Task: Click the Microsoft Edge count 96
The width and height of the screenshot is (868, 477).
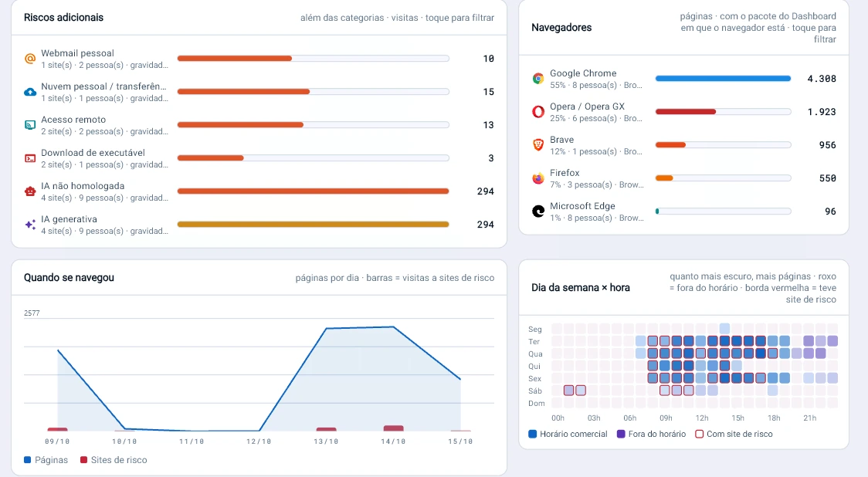Action: coord(830,211)
